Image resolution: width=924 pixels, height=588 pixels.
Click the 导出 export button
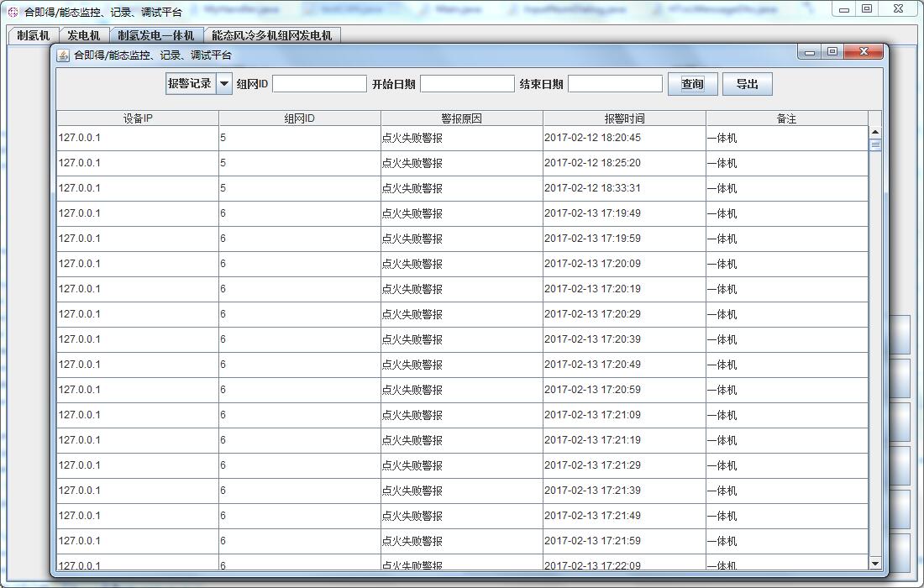[747, 84]
